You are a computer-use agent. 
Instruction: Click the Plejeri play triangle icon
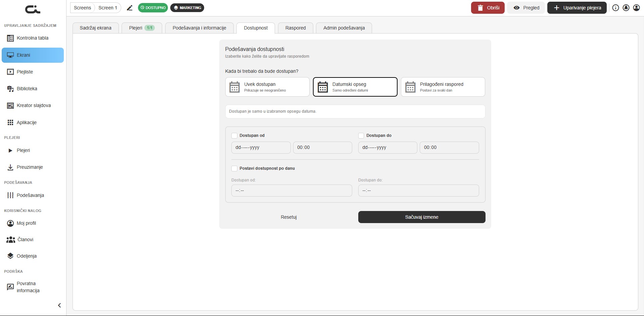(x=10, y=151)
